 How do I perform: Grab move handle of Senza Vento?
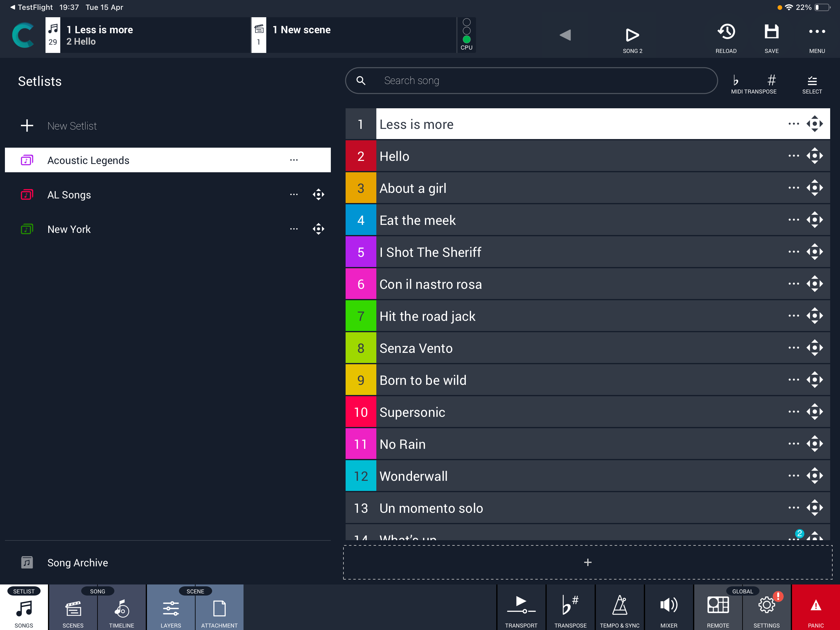814,348
